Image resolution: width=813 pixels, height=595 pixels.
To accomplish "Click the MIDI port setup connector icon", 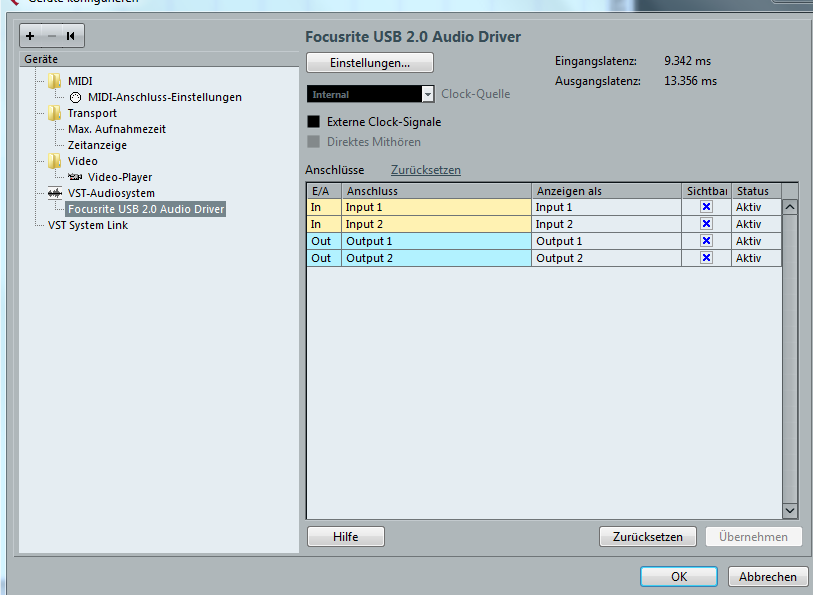I will (75, 97).
